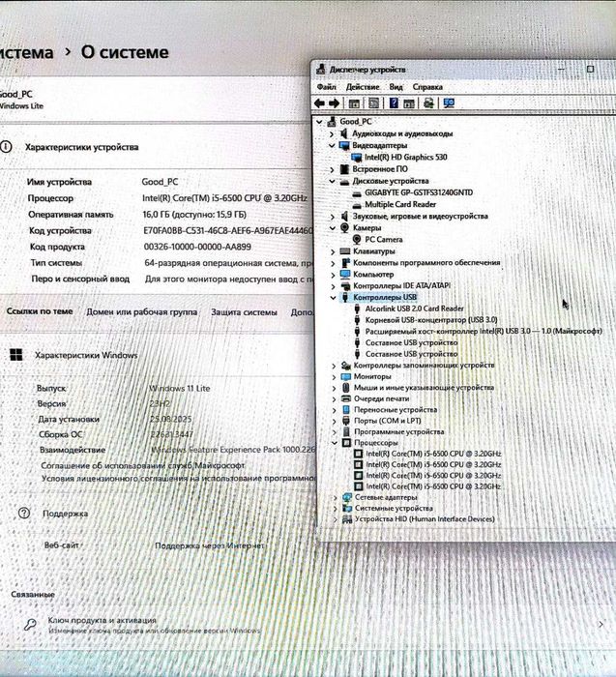
Task: Select GIGABYTE GP-GSTFS31240GNTD disk drive
Action: [x=419, y=192]
